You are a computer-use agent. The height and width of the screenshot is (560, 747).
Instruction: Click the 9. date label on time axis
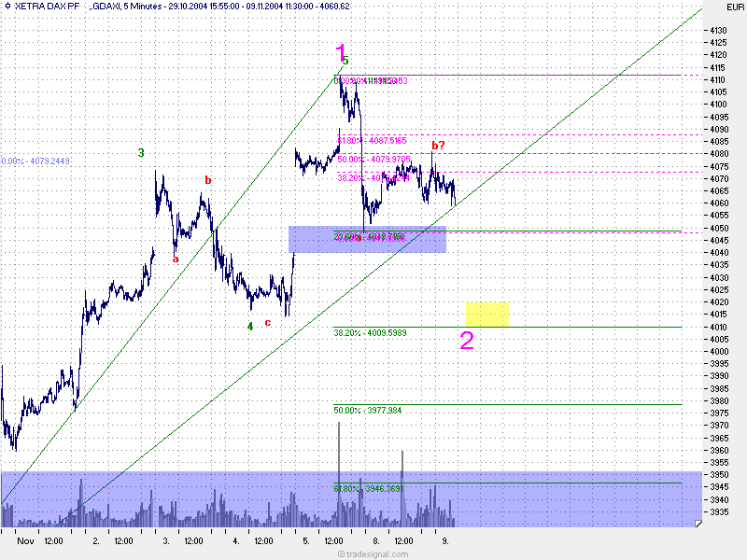point(445,541)
